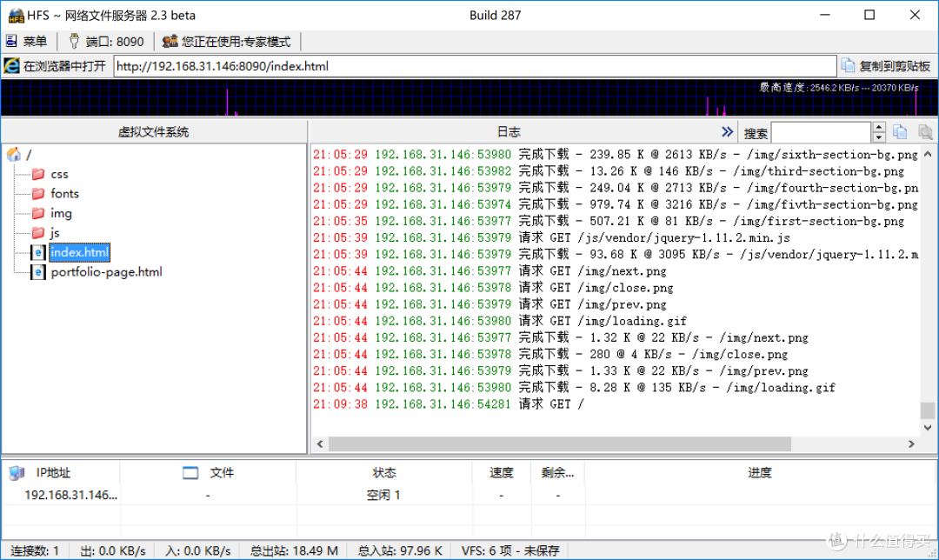Click the 状态 column header
This screenshot has width=939, height=560.
pyautogui.click(x=384, y=472)
